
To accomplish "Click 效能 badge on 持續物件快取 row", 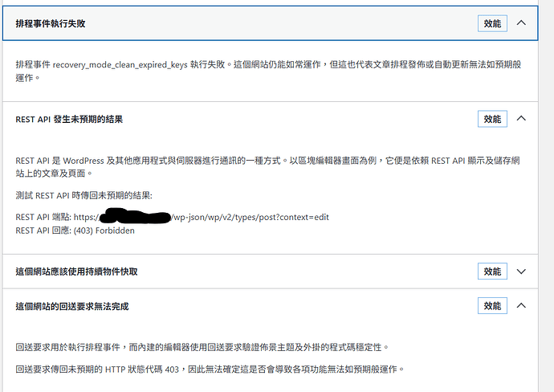I will coord(492,272).
